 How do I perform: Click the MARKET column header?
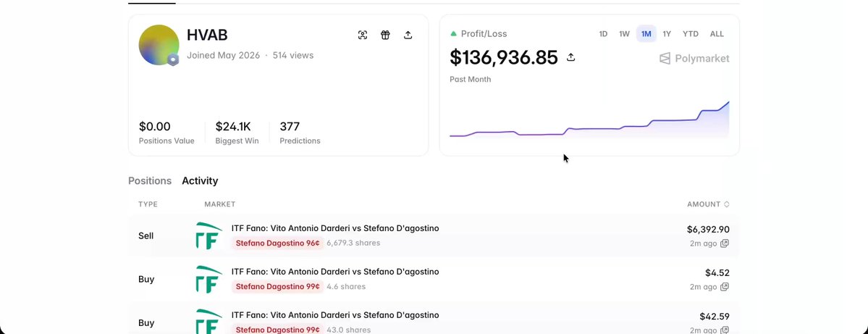(x=220, y=204)
